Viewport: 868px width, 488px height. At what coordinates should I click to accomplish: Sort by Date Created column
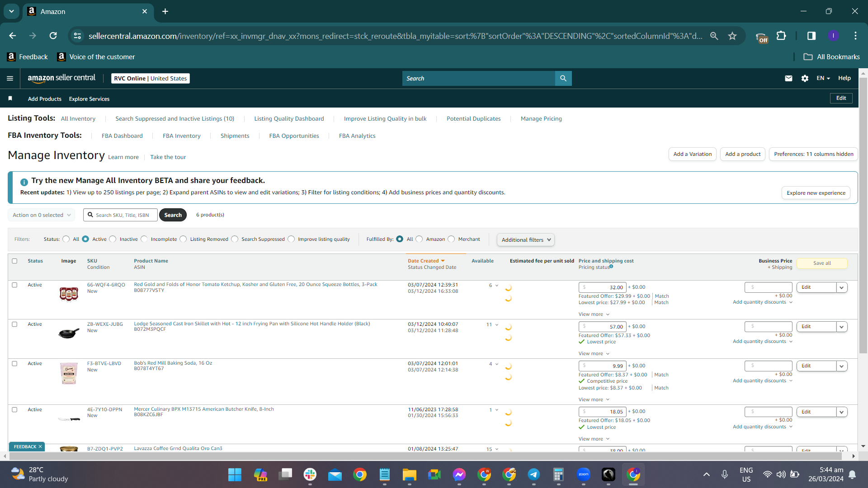(426, 261)
